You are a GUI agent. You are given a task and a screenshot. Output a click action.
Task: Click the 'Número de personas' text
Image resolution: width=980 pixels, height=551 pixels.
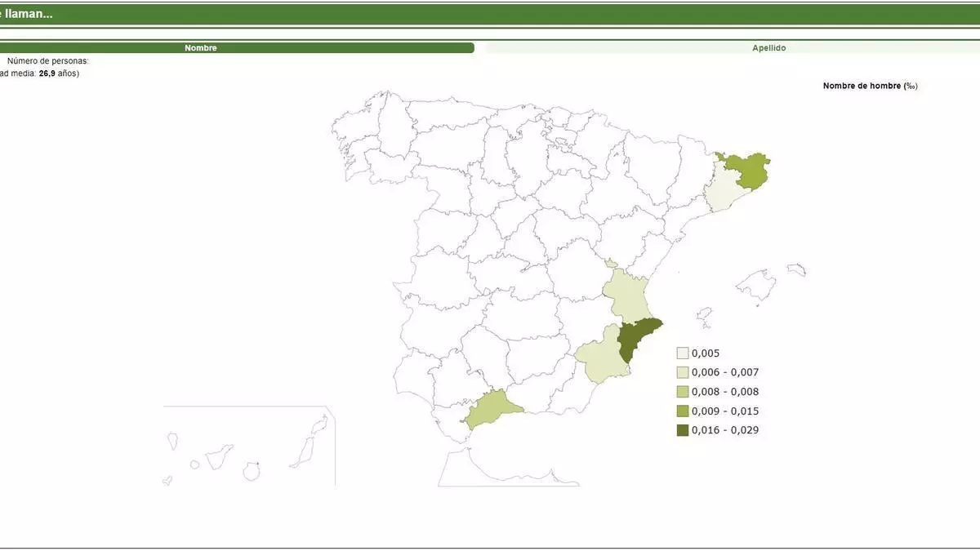tap(47, 61)
